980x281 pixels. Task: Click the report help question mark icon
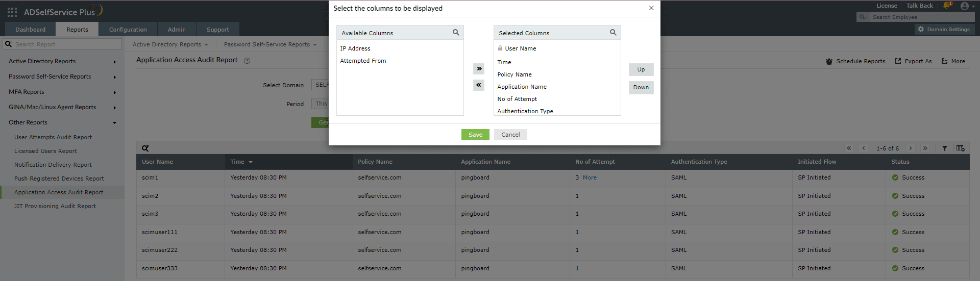pyautogui.click(x=247, y=61)
